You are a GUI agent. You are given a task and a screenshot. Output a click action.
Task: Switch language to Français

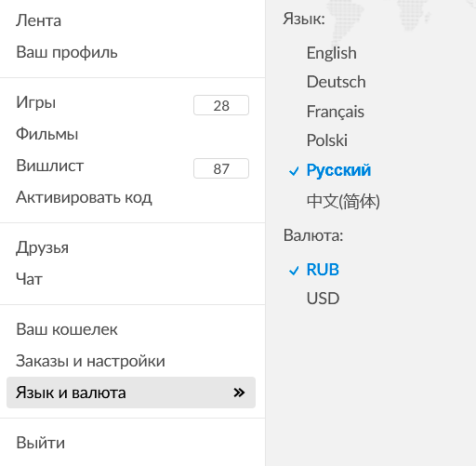(336, 112)
